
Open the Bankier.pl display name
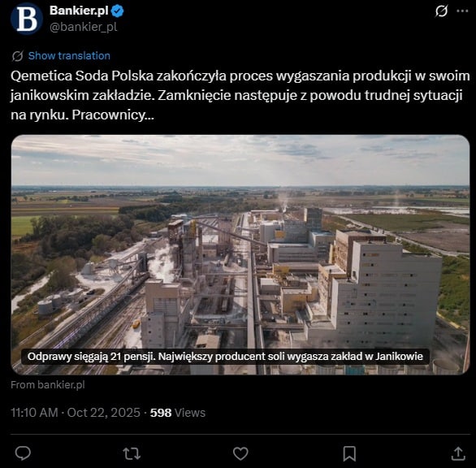click(79, 11)
